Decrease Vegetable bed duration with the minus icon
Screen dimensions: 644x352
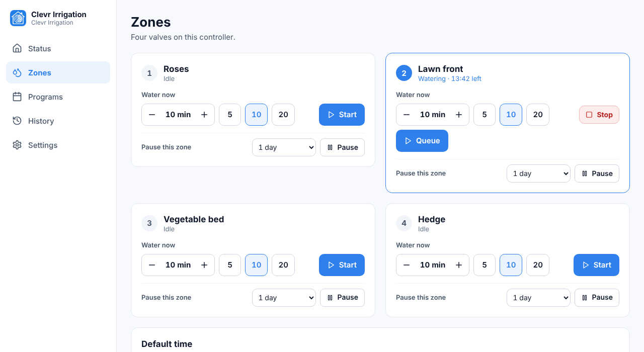point(152,265)
